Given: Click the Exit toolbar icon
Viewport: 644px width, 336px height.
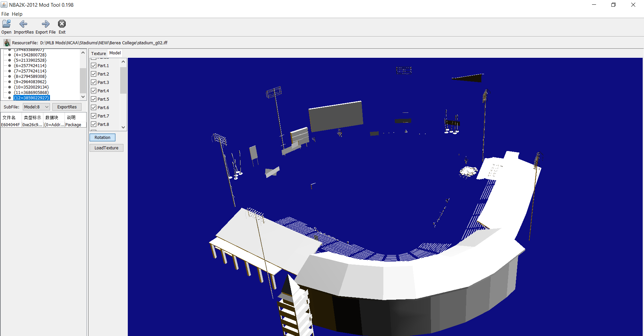Looking at the screenshot, I should click(x=62, y=24).
